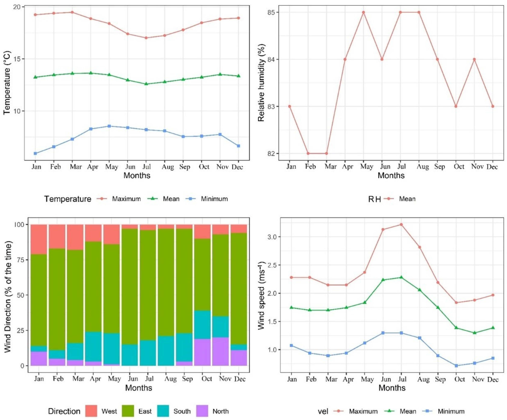Click Temperature legend Minimum square icon

[191, 199]
